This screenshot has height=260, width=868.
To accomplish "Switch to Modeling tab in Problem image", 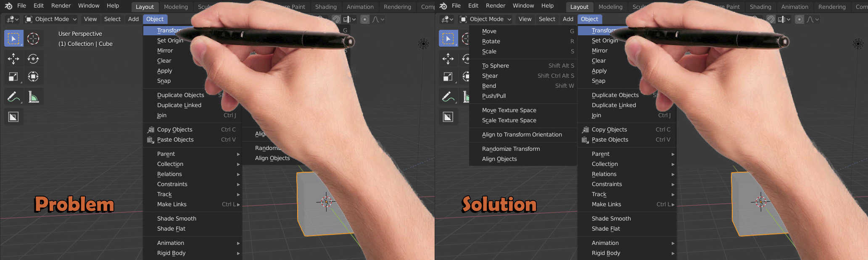I will (176, 7).
